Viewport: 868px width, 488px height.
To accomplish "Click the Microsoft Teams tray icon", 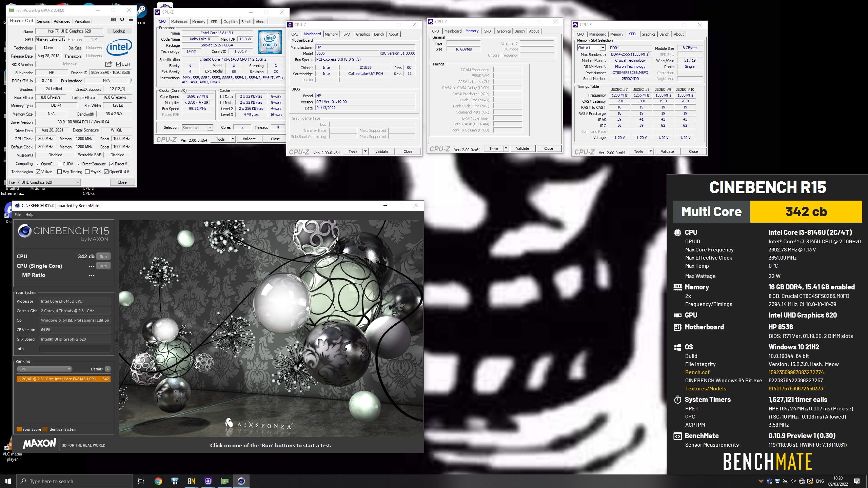I will click(769, 481).
